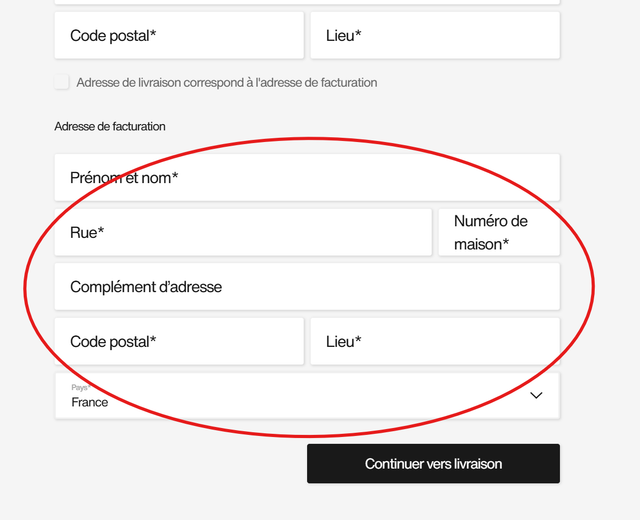This screenshot has width=640, height=520.
Task: Select the Numéro de maison field
Action: tap(499, 233)
